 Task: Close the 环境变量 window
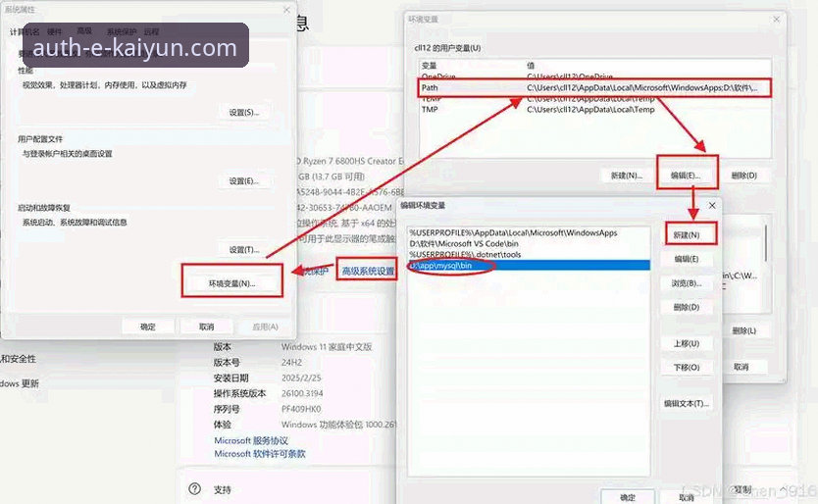coord(776,20)
